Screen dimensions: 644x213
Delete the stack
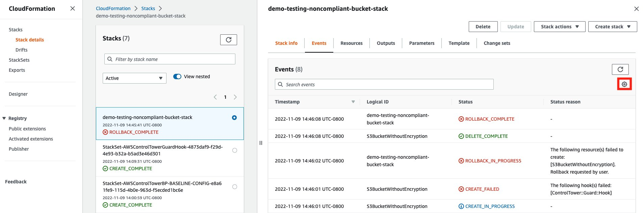[483, 27]
